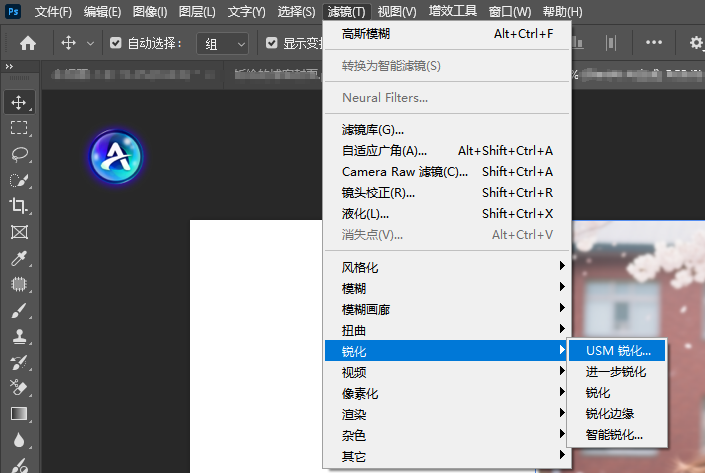Select the Gradient tool
The height and width of the screenshot is (473, 705).
(18, 413)
